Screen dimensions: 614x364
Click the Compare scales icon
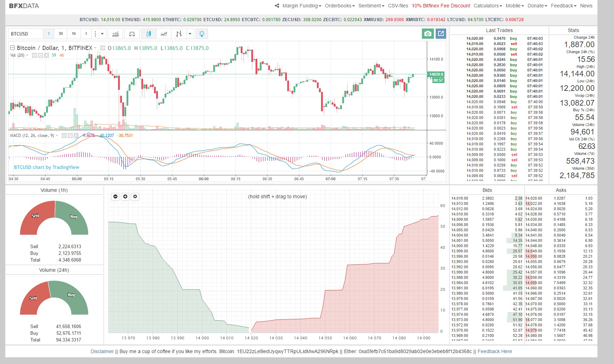point(132,34)
